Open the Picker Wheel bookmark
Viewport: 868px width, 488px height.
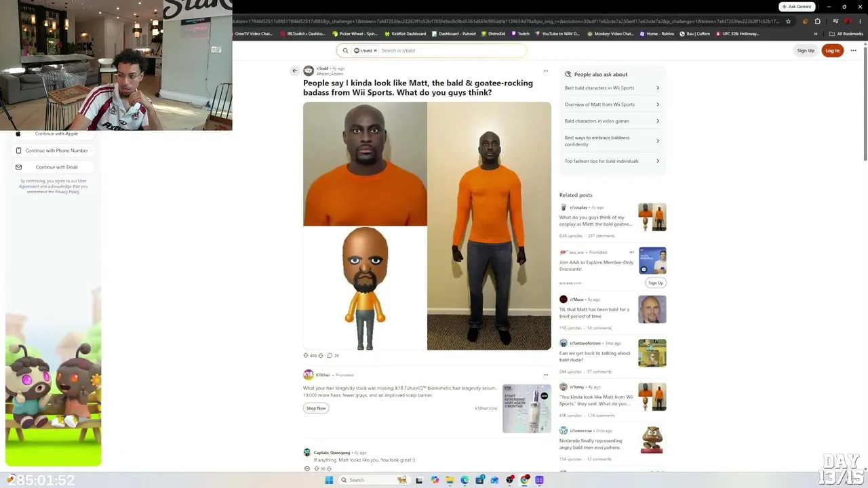[x=355, y=34]
